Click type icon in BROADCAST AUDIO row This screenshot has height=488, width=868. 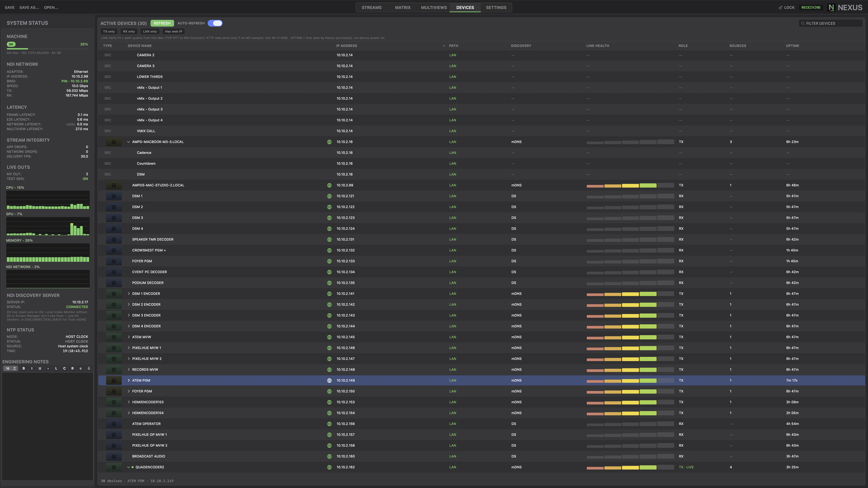114,457
